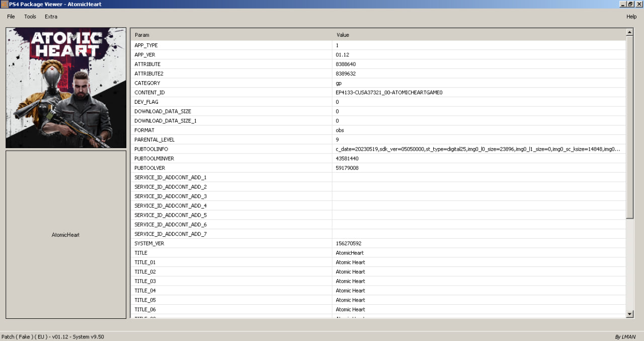Click the category value gp

click(x=339, y=83)
